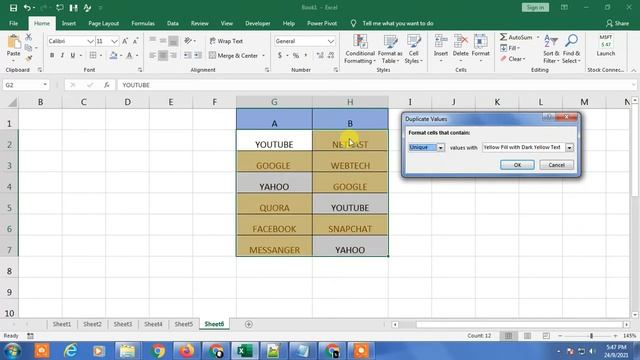The height and width of the screenshot is (360, 640).
Task: Click the Comma Style icon
Action: (x=306, y=56)
